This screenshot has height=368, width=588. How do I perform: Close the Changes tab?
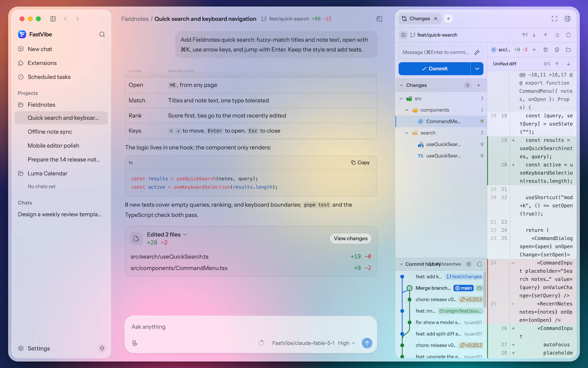click(x=436, y=19)
